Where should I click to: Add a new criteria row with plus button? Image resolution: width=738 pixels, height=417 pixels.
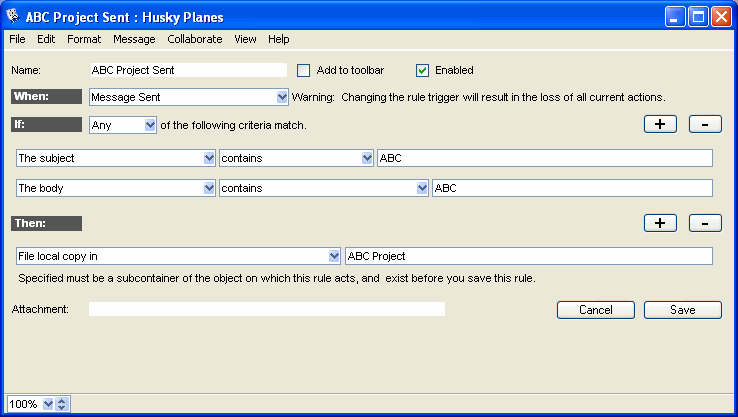(x=660, y=124)
